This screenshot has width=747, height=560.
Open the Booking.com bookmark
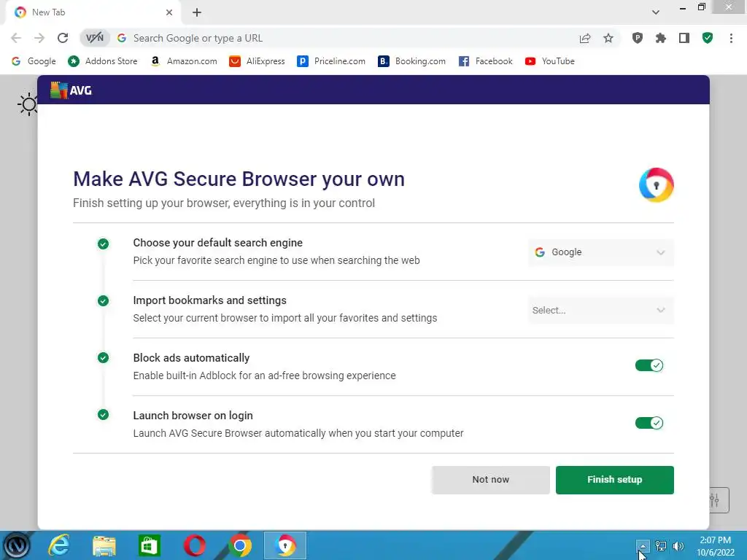click(x=411, y=61)
